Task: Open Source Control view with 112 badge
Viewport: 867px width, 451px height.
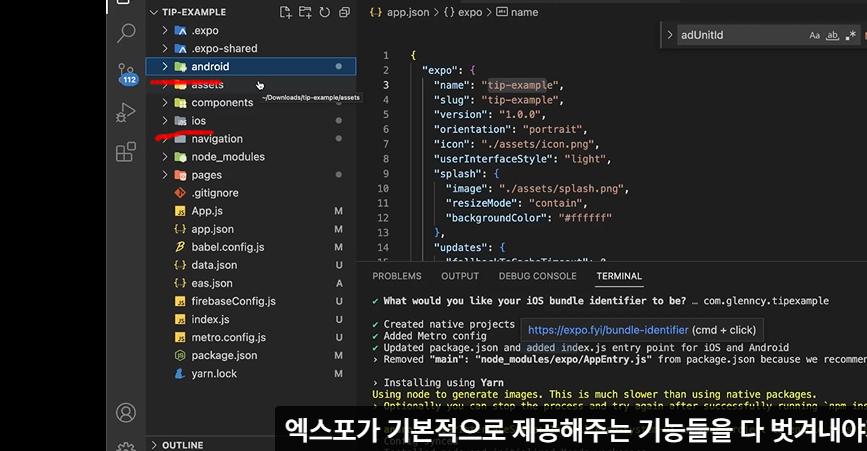Action: [126, 74]
